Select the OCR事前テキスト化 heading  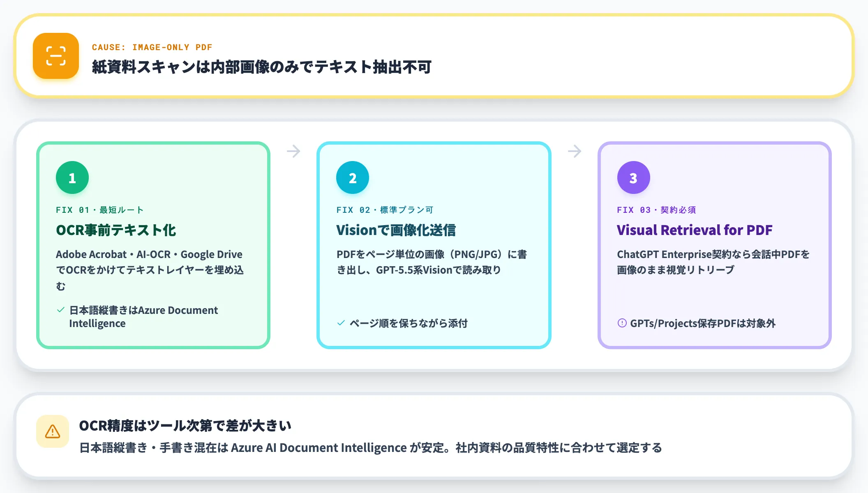[x=116, y=230]
